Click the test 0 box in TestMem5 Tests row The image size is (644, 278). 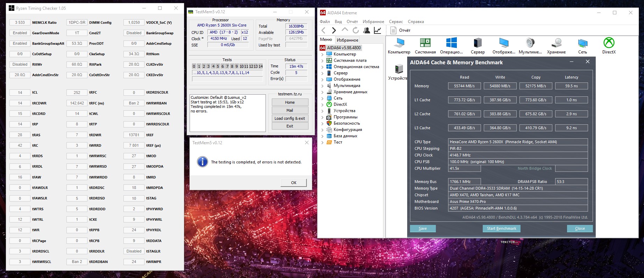(x=194, y=66)
